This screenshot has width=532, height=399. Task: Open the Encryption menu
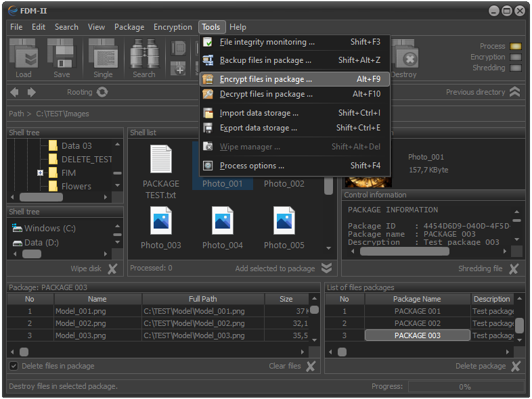click(173, 27)
